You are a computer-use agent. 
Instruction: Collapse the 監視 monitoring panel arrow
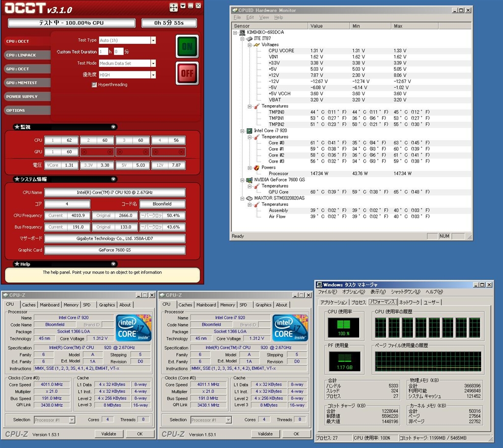(113, 127)
